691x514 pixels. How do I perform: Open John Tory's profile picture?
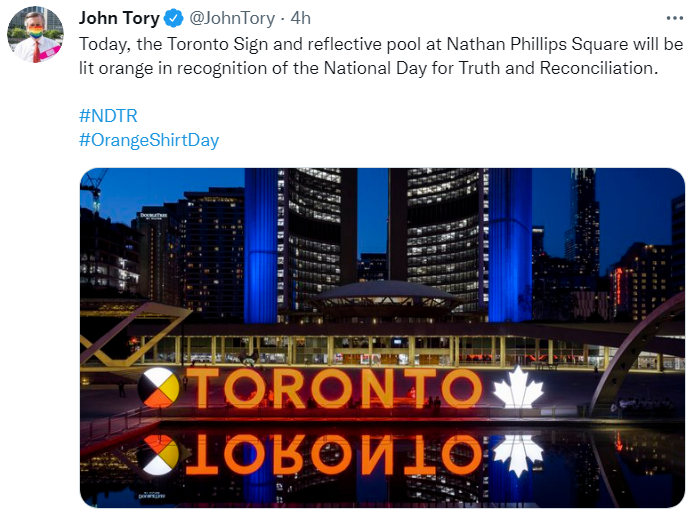[35, 34]
